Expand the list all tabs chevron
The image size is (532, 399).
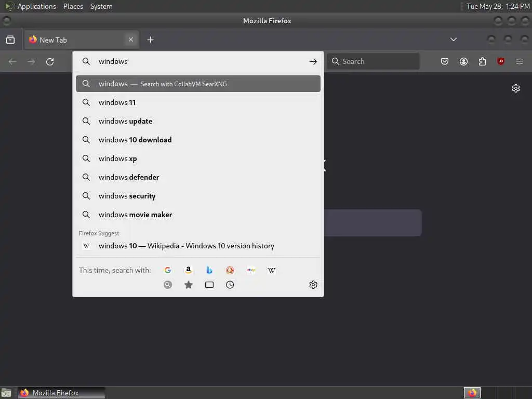(453, 39)
